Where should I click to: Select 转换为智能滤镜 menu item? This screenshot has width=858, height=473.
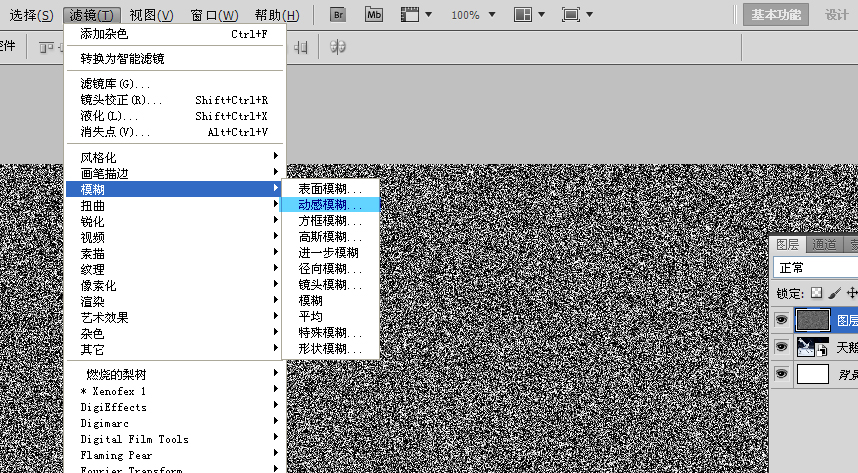pos(175,58)
